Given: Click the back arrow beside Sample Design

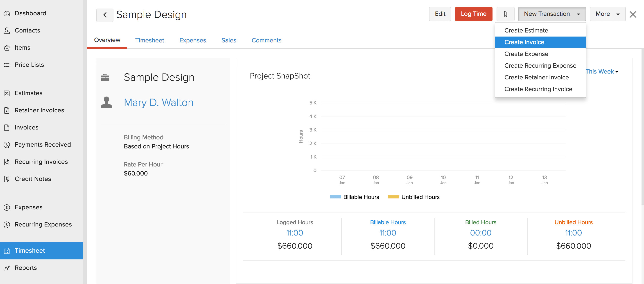Looking at the screenshot, I should point(105,15).
